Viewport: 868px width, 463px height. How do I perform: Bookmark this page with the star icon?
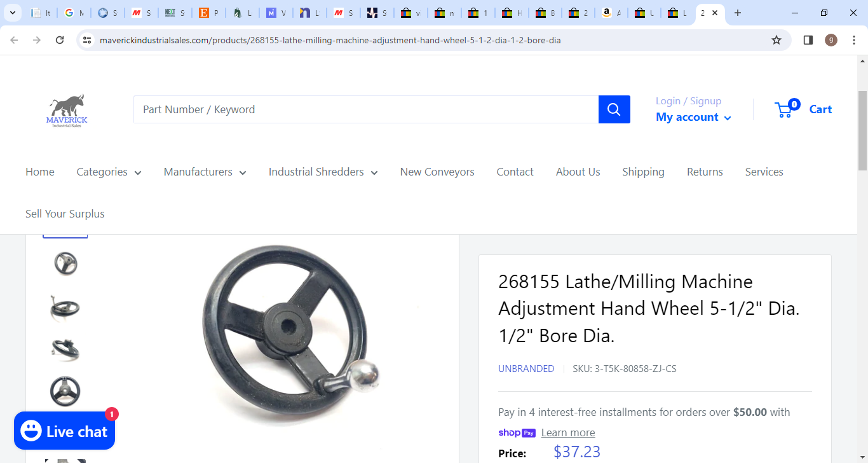tap(776, 40)
